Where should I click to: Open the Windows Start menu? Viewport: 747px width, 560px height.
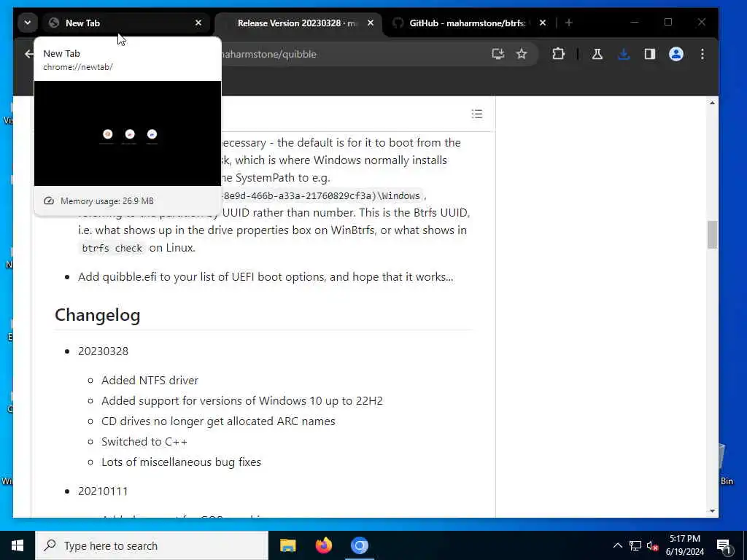18,545
